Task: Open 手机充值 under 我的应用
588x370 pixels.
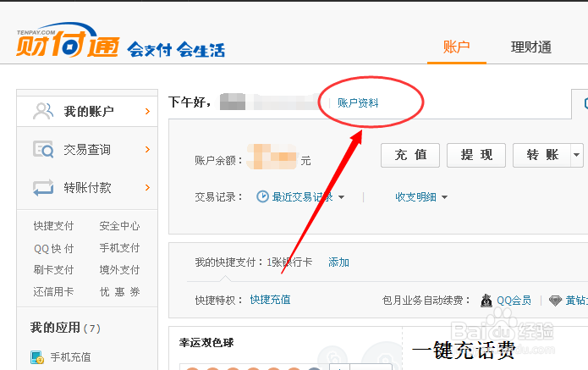Action: [70, 357]
